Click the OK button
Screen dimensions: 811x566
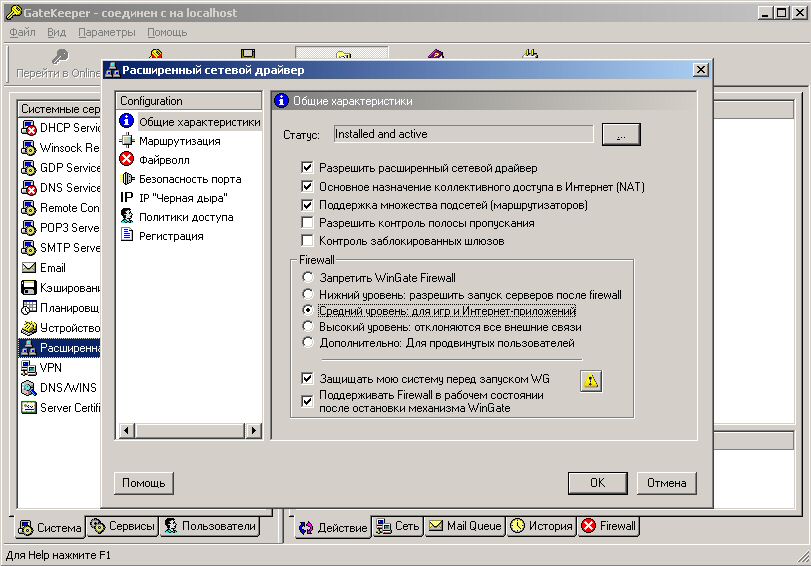(x=597, y=483)
